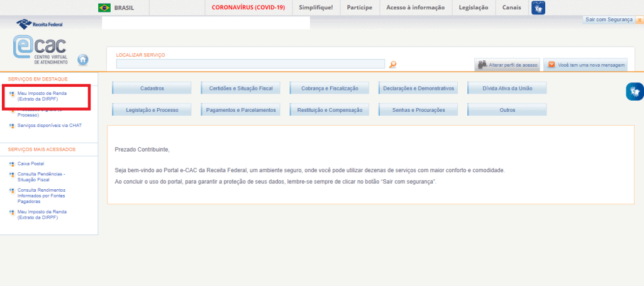Click the icon beside Consulta Rendimentos Informados
644x286 pixels.
11,191
